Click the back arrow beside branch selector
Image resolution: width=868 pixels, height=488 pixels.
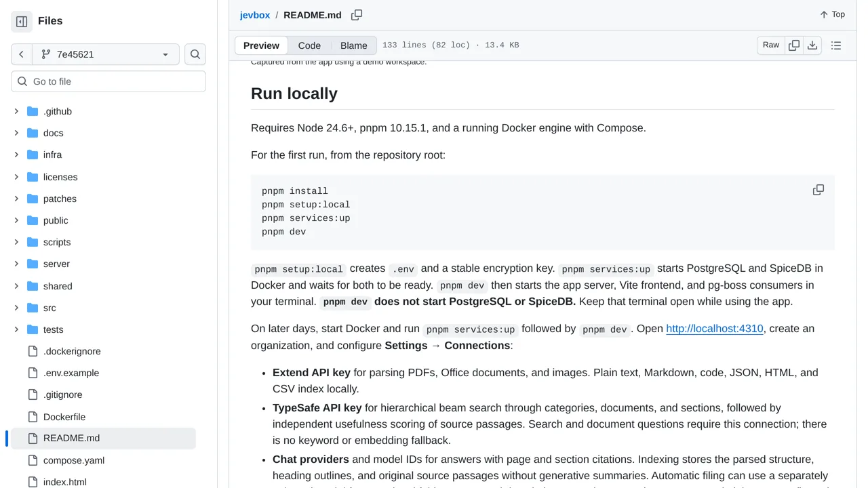[x=22, y=54]
